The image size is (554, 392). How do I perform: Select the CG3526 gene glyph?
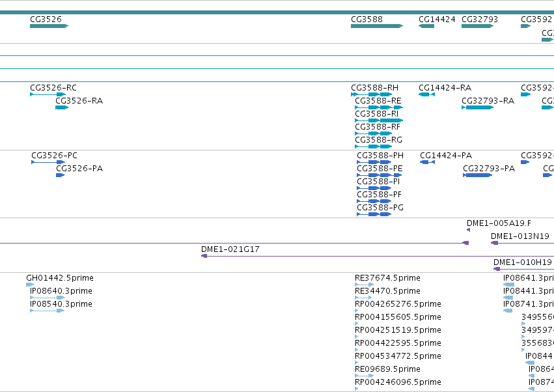(x=49, y=26)
